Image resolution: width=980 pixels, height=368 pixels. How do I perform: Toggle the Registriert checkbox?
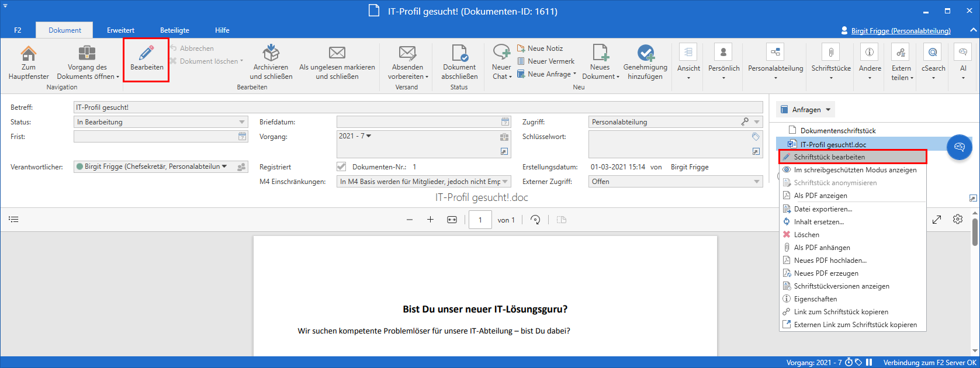(x=341, y=167)
